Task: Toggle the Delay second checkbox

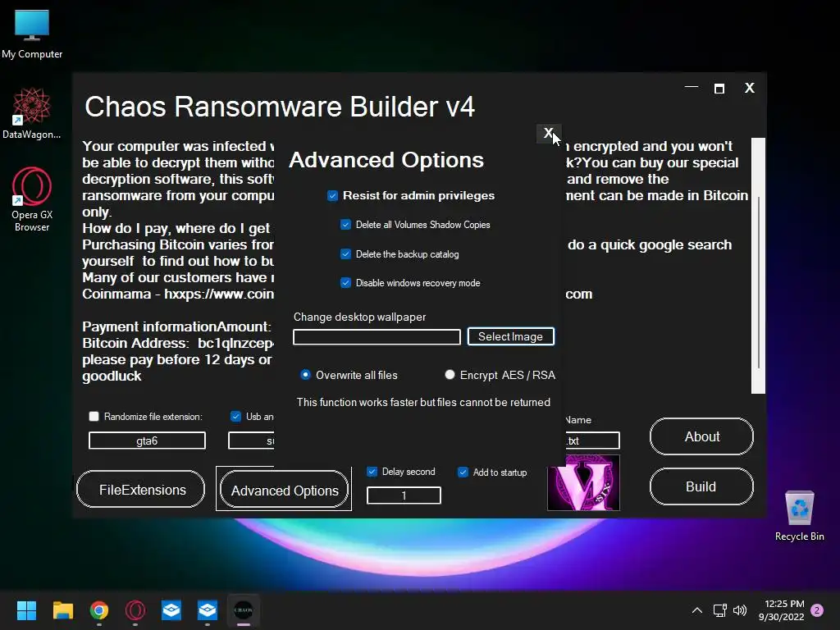Action: (372, 472)
